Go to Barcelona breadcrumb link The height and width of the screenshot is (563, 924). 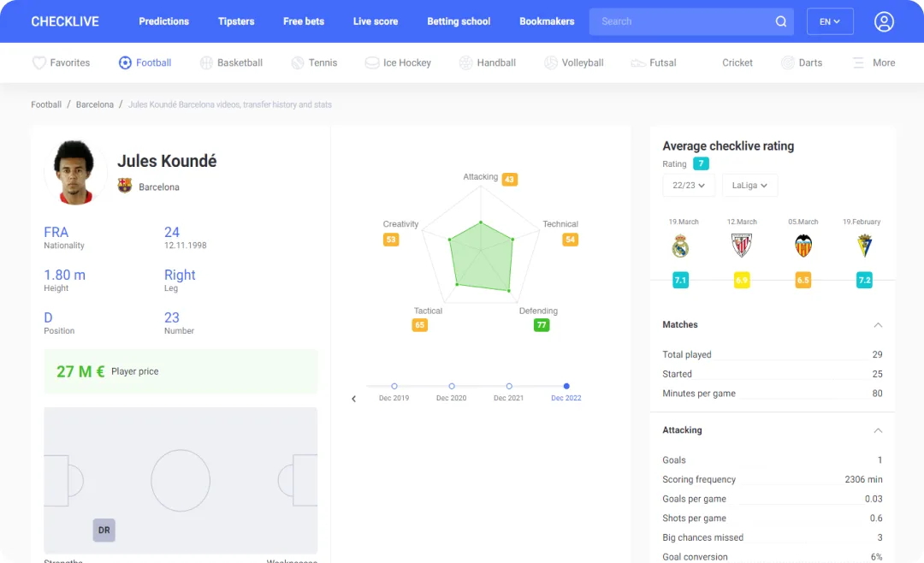coord(95,104)
